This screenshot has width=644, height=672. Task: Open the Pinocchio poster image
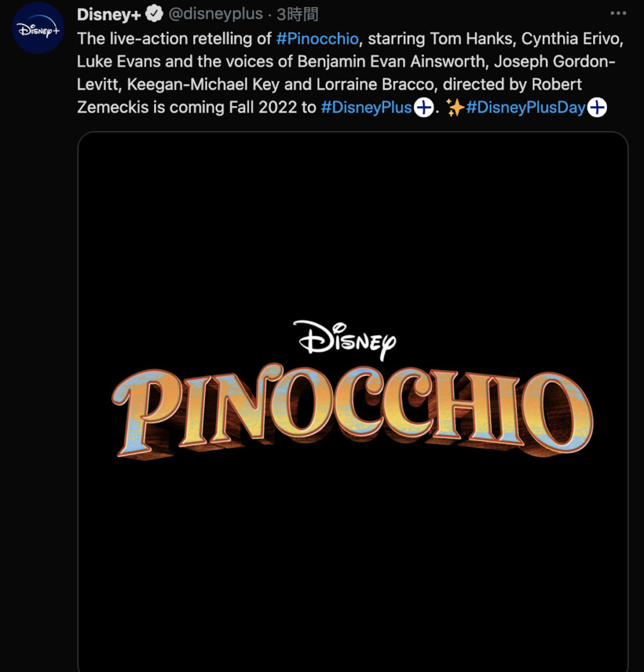click(353, 402)
